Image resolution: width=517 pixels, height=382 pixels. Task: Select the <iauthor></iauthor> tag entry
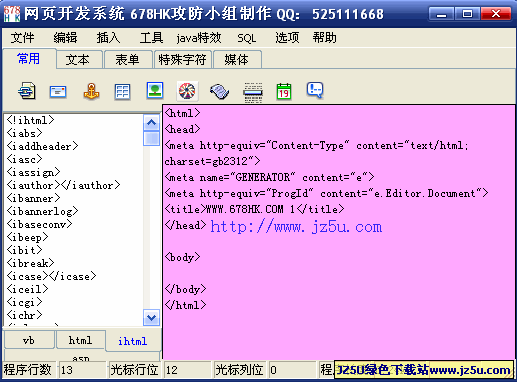point(63,185)
